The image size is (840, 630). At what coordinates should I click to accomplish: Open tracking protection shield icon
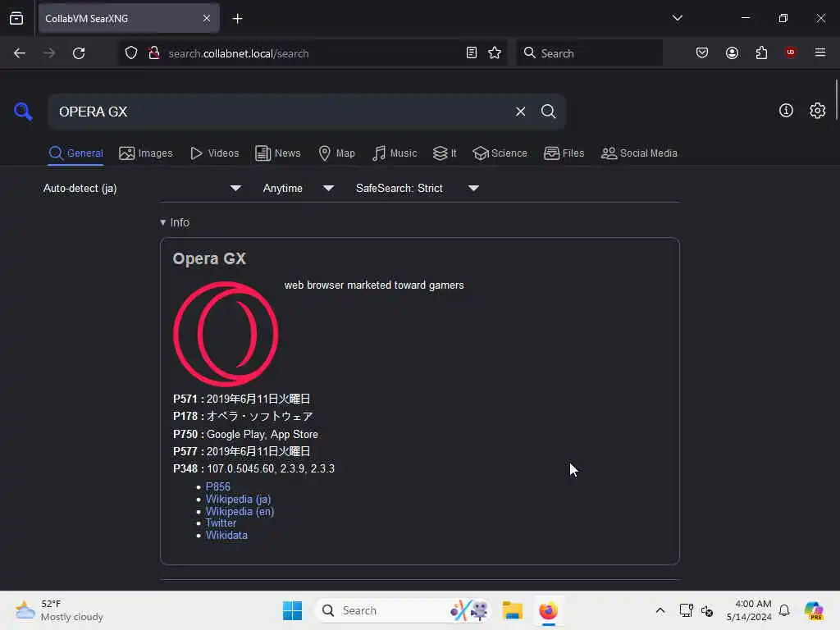(131, 53)
